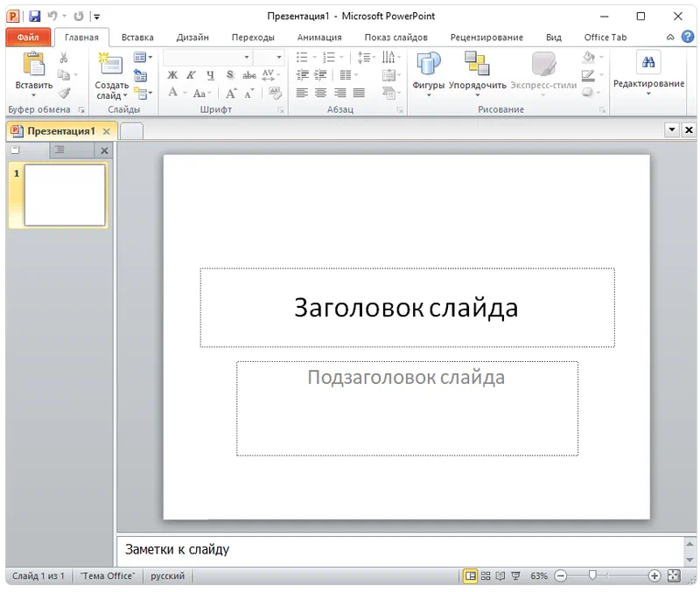Click the Save icon in quick access toolbar
The height and width of the screenshot is (592, 700).
34,16
